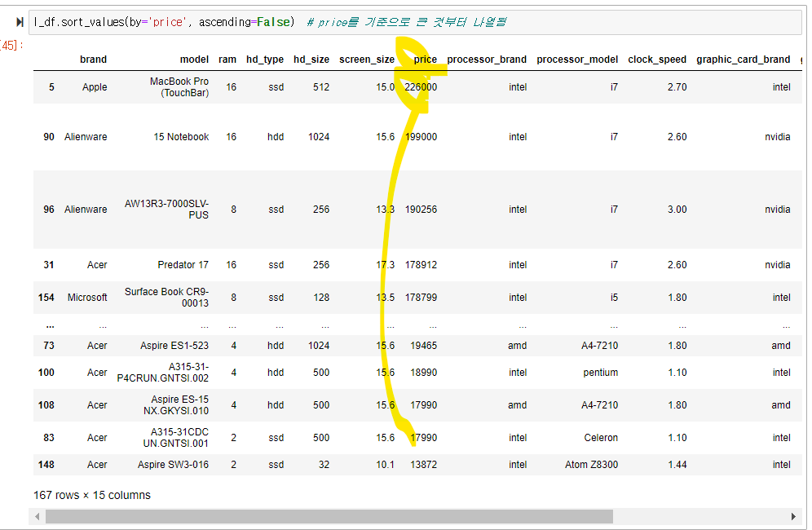This screenshot has width=812, height=530.
Task: Click into the sort_values code cell
Action: [415, 22]
